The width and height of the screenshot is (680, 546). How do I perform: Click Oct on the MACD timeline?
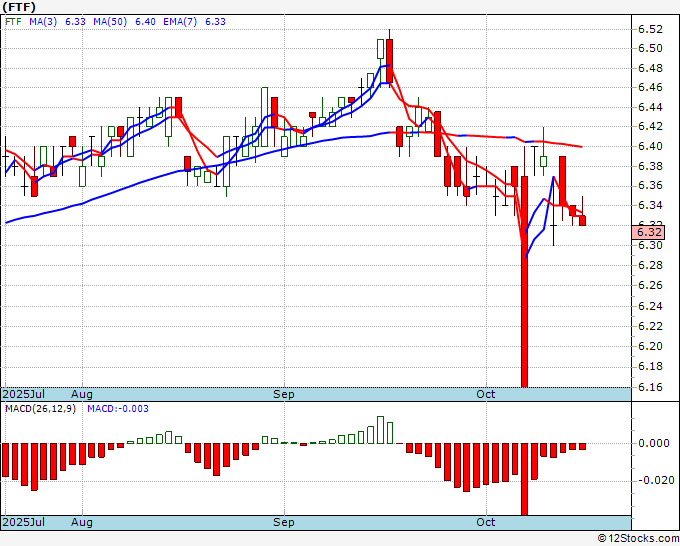coord(485,522)
